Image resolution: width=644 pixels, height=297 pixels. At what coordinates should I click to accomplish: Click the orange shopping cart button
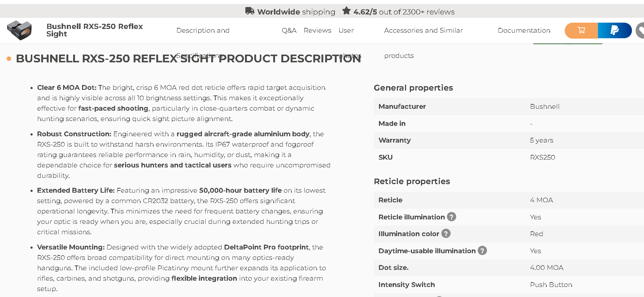coord(581,30)
